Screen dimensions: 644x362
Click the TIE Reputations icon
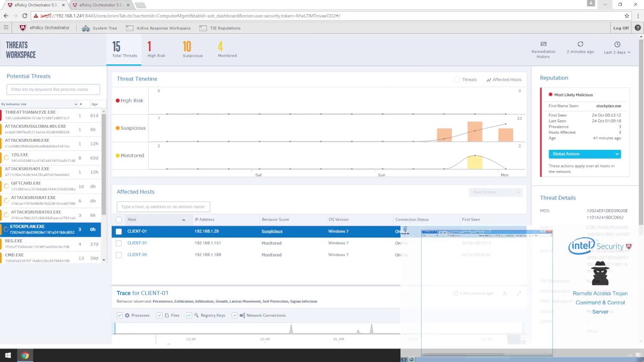[203, 28]
